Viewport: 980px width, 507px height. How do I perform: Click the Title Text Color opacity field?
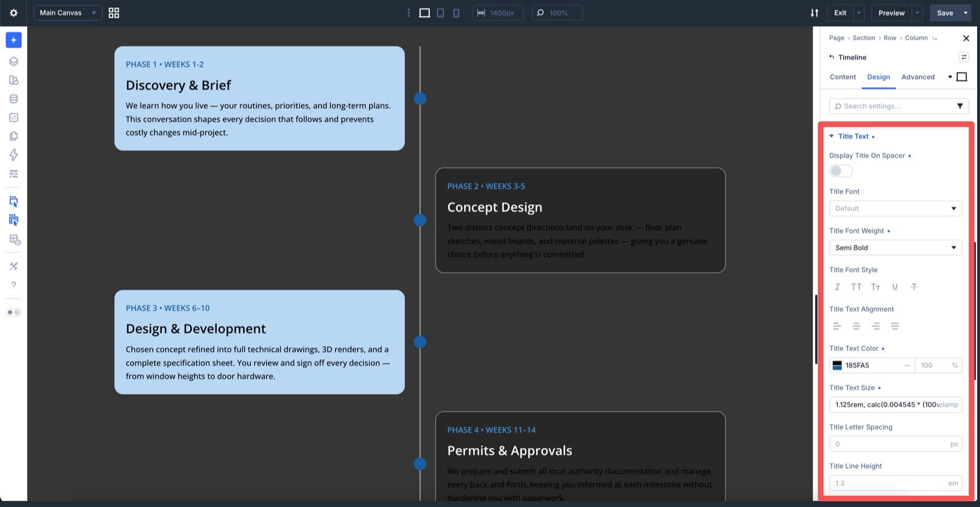pos(938,366)
